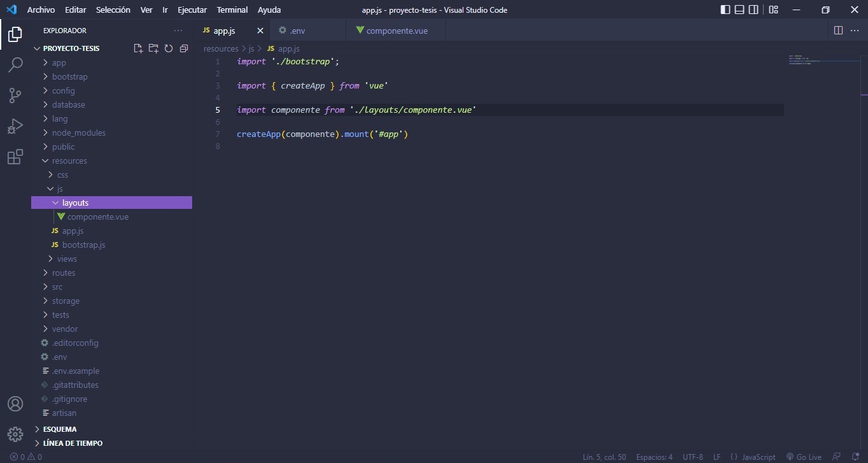This screenshot has height=463, width=868.
Task: Open the Accounts icon
Action: (15, 403)
